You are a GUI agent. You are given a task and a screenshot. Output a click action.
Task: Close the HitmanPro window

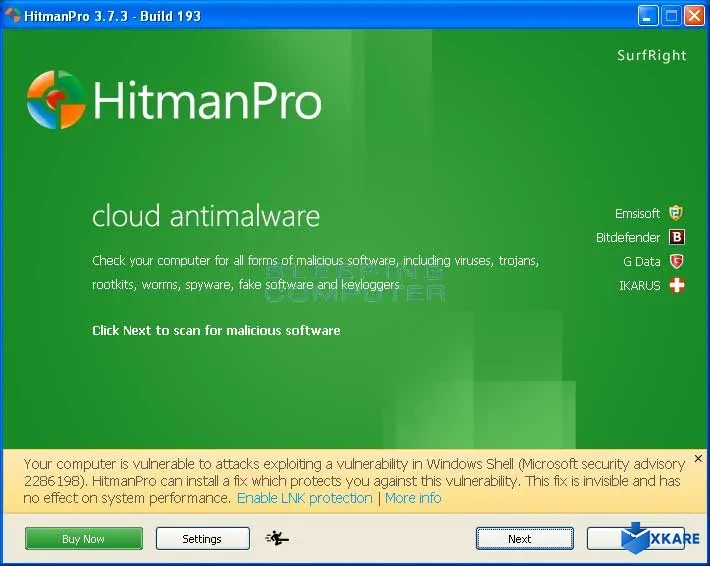[694, 16]
